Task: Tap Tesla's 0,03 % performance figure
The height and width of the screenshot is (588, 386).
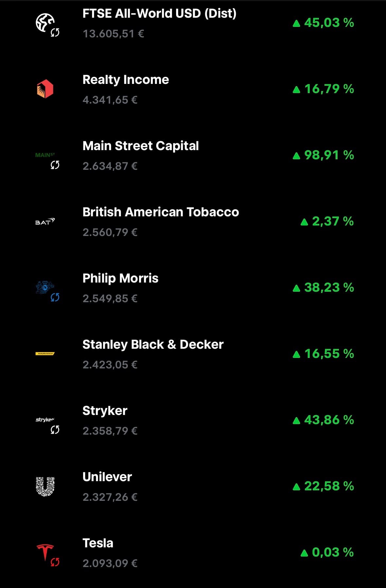Action: coord(327,552)
